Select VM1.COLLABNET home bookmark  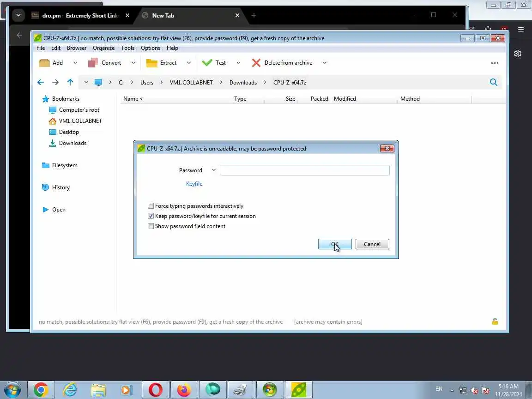[80, 121]
